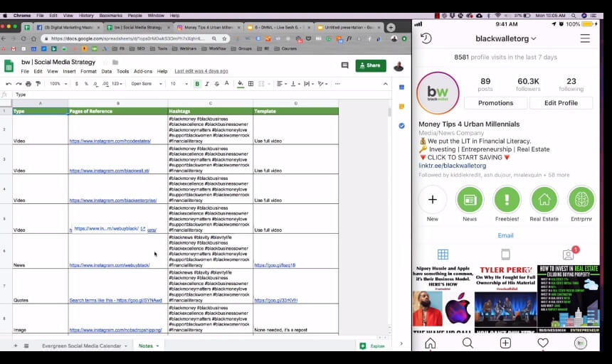Star the bw Social Media Strategy document
This screenshot has width=612, height=364.
105,63
